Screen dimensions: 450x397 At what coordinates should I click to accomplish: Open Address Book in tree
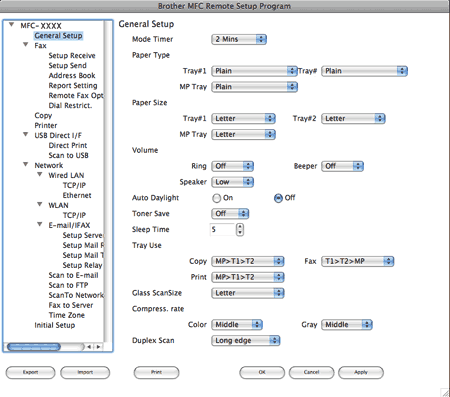(x=72, y=76)
